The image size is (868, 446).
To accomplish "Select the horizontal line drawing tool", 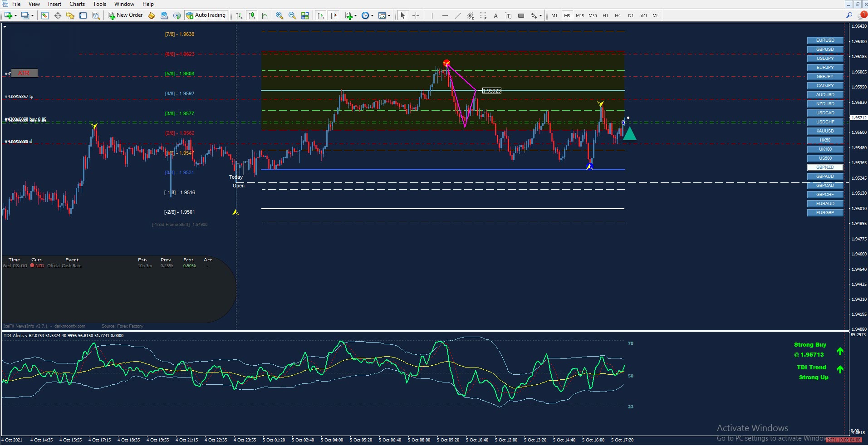I will 445,15.
